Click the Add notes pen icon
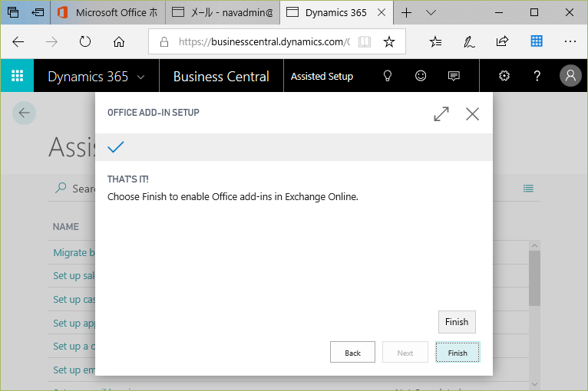588x391 pixels. (x=469, y=41)
